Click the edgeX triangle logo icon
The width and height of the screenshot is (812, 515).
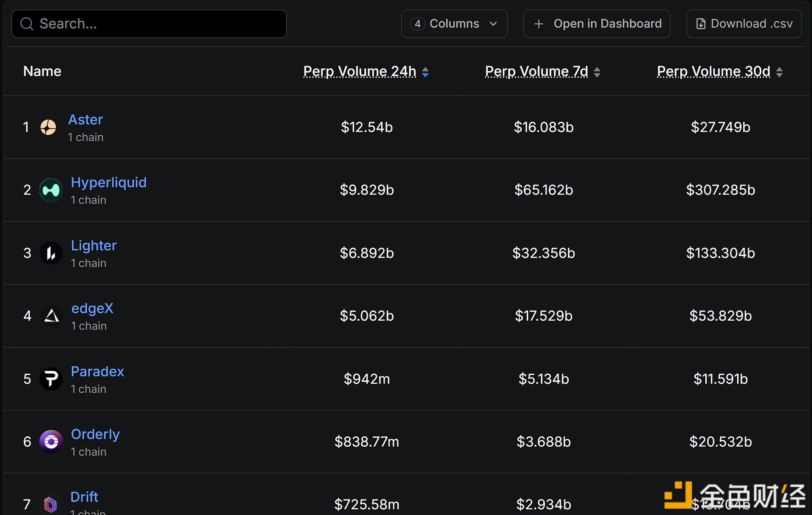51,316
